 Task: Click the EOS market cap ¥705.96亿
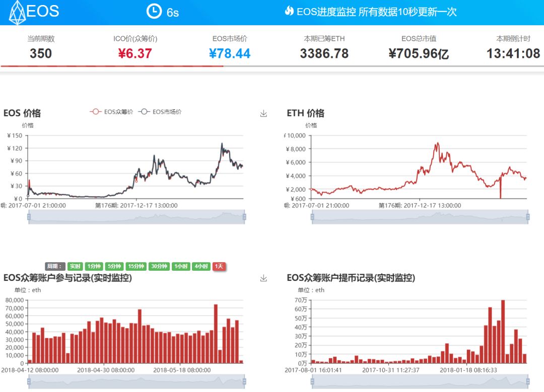tap(419, 53)
